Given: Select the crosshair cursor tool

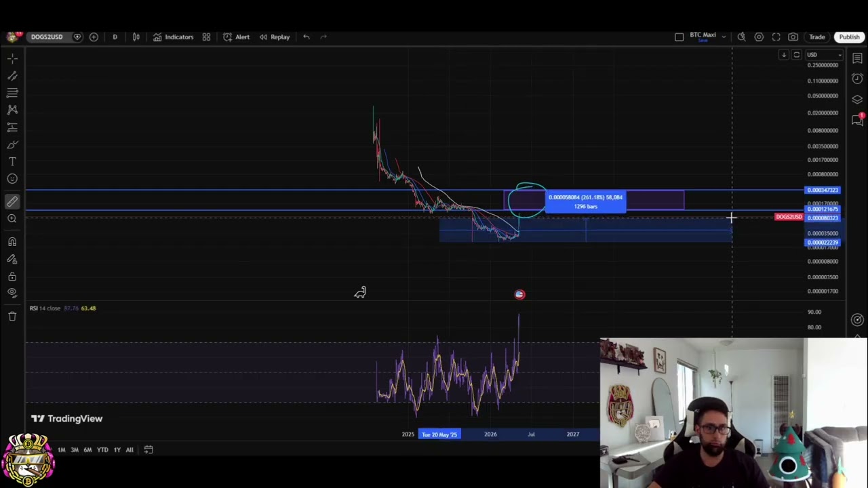Looking at the screenshot, I should tap(12, 59).
